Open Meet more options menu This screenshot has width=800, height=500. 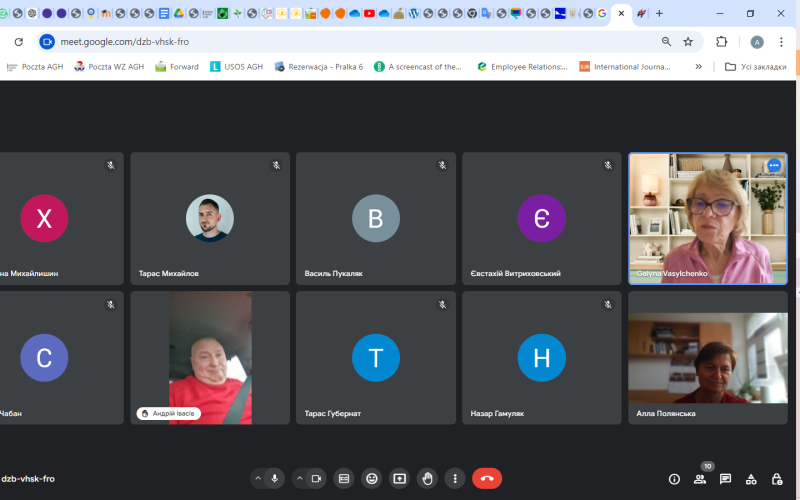455,479
